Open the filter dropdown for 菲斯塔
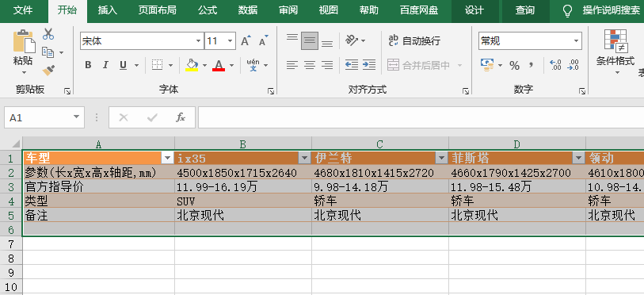Image resolution: width=644 pixels, height=295 pixels. click(x=579, y=158)
